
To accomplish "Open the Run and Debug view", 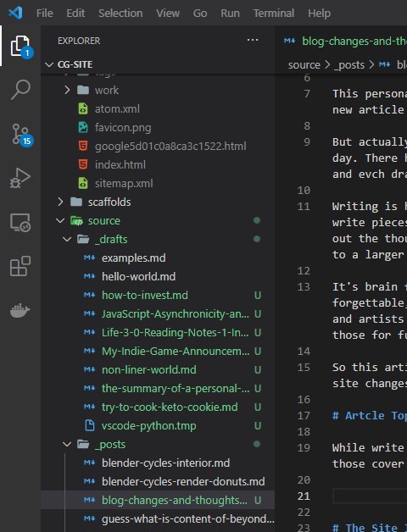I will [20, 178].
